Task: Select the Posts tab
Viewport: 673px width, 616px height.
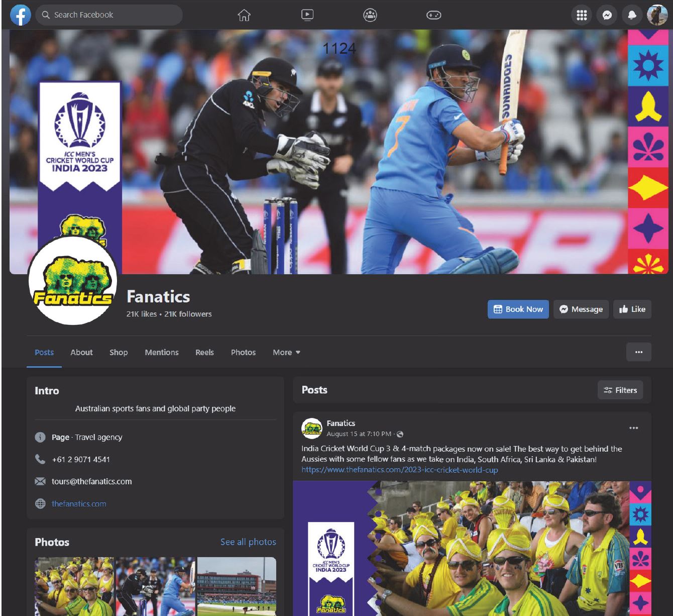Action: pyautogui.click(x=44, y=352)
